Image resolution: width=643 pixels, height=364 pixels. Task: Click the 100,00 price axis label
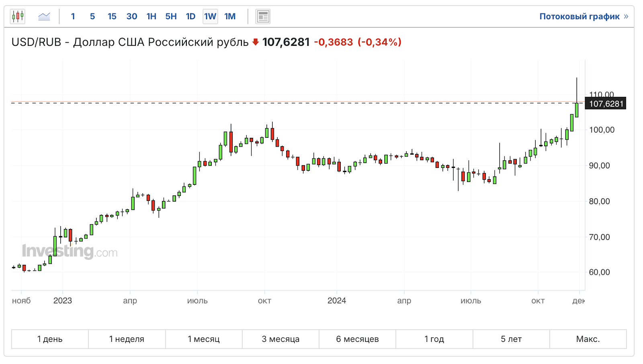click(x=602, y=130)
